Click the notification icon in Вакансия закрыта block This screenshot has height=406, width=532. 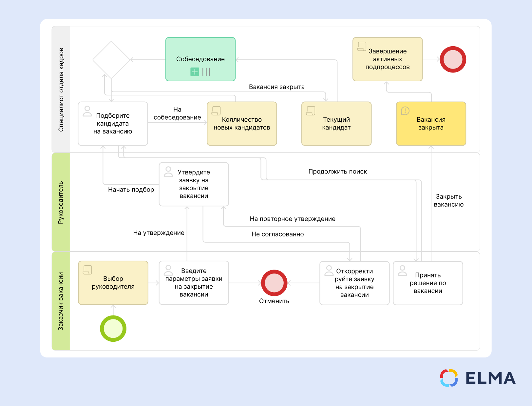coord(405,111)
